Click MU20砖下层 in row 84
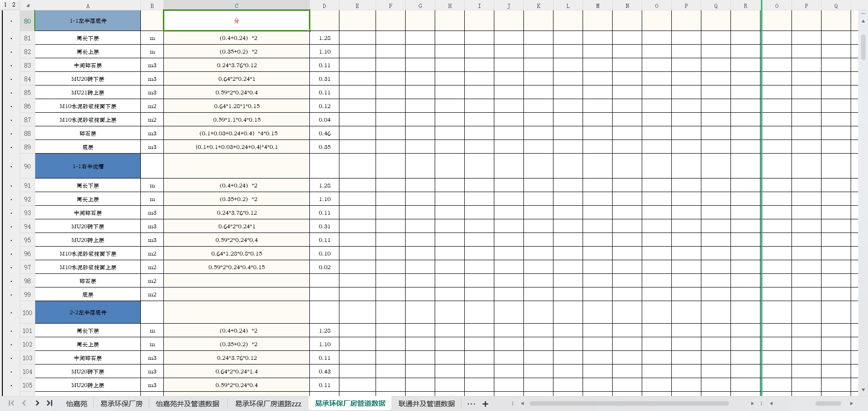Image resolution: width=868 pixels, height=411 pixels. pyautogui.click(x=88, y=79)
